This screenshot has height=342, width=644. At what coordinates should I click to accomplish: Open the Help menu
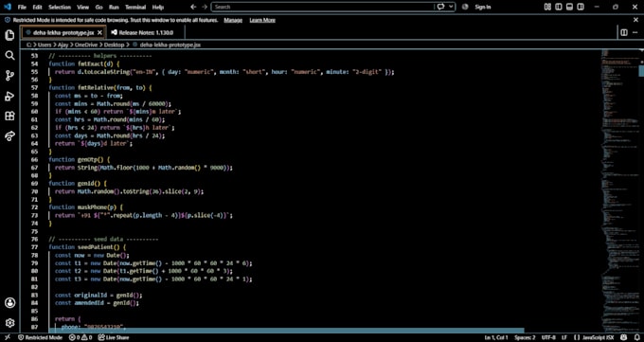pos(158,7)
